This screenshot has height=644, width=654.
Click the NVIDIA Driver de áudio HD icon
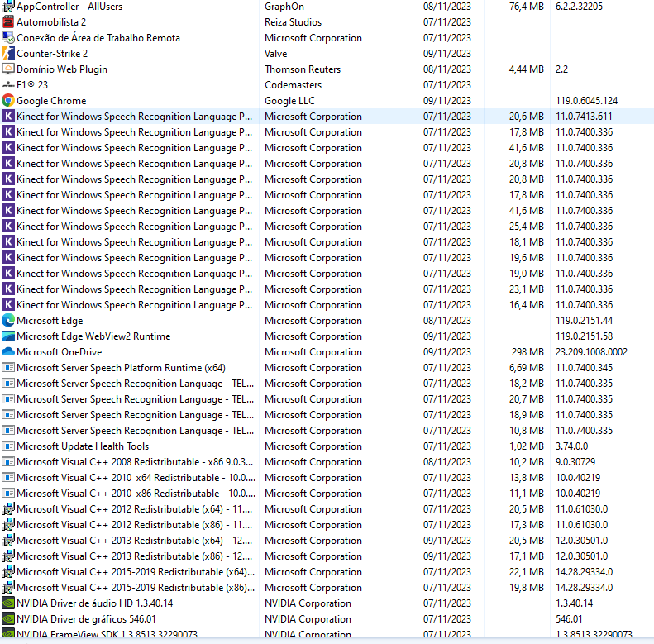[8, 603]
